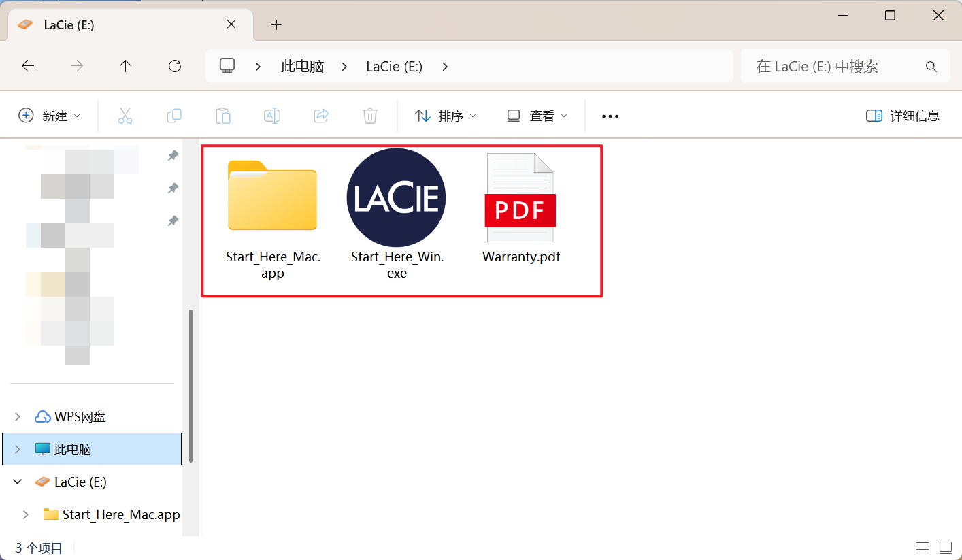
Task: Click the Copy toolbar icon
Action: pyautogui.click(x=174, y=116)
